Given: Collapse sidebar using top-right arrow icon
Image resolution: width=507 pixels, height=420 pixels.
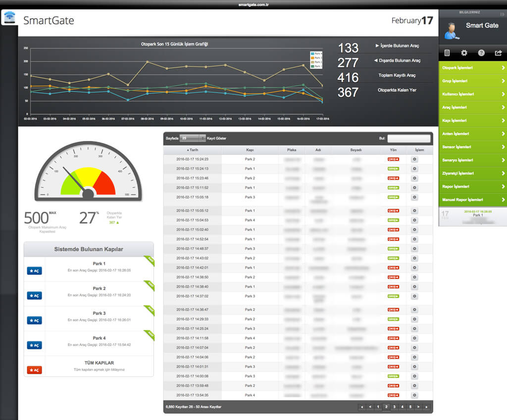Looking at the screenshot, I should click(503, 14).
